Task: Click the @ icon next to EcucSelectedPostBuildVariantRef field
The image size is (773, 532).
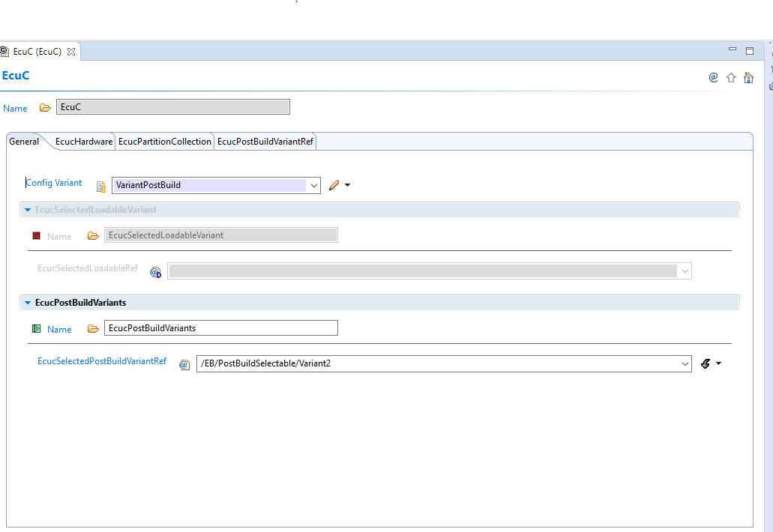Action: click(x=184, y=364)
